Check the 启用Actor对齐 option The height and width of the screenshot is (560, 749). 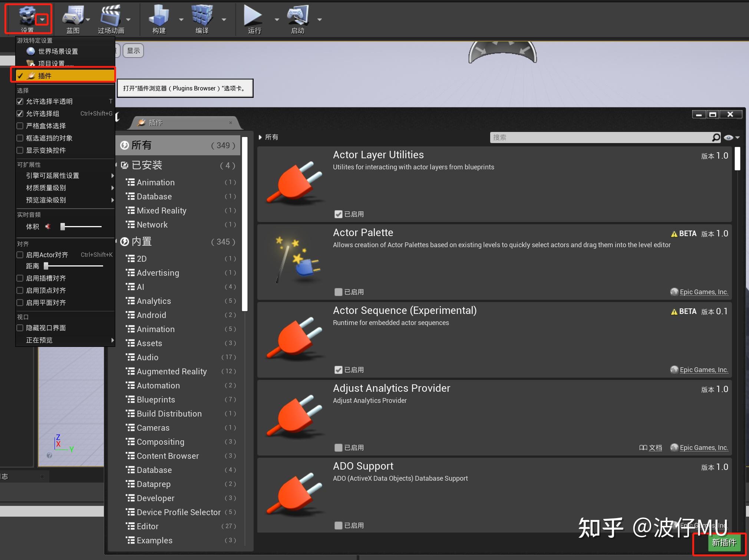20,255
